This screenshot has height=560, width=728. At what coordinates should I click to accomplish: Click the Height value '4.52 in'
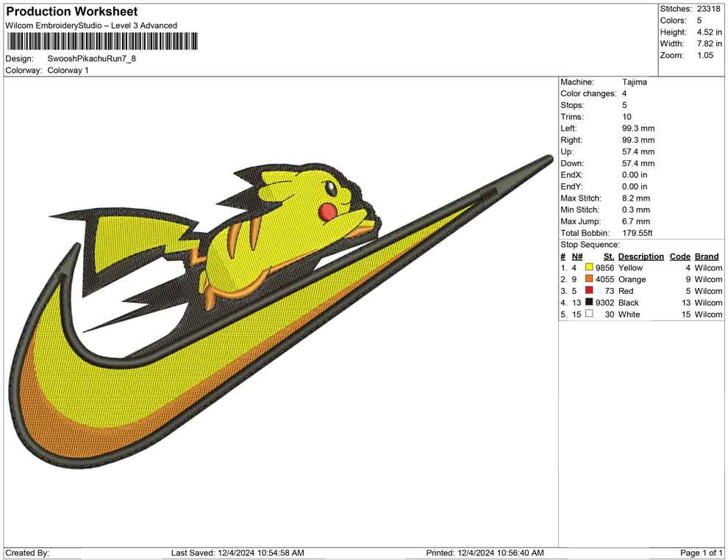709,32
